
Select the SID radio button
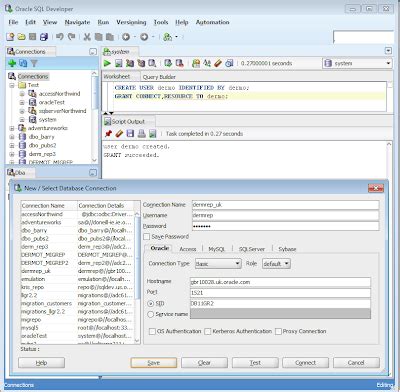151,304
